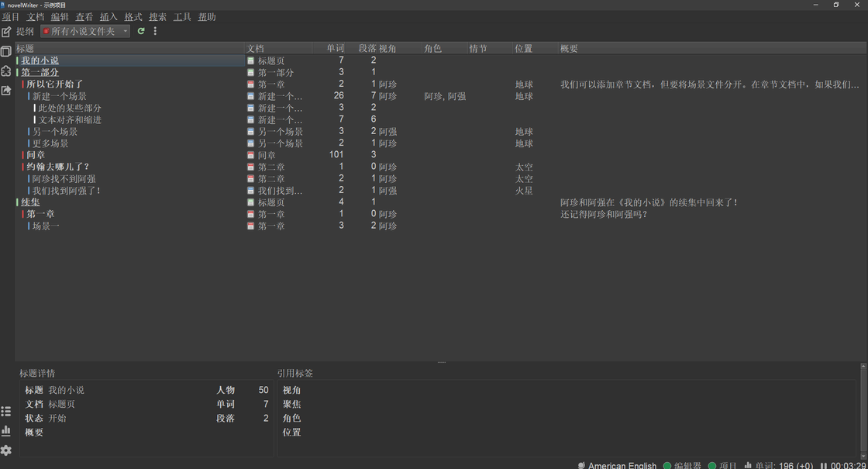Click the session timer pause icon
868x469 pixels.
click(824, 465)
